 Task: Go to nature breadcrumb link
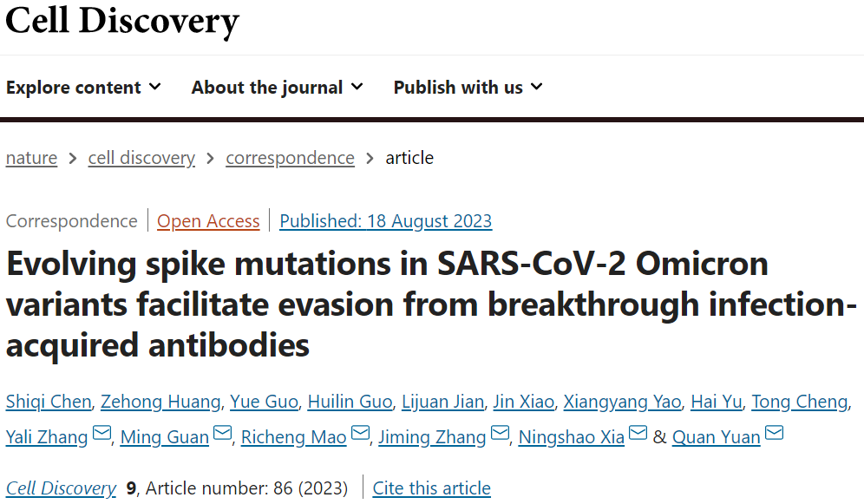(31, 158)
